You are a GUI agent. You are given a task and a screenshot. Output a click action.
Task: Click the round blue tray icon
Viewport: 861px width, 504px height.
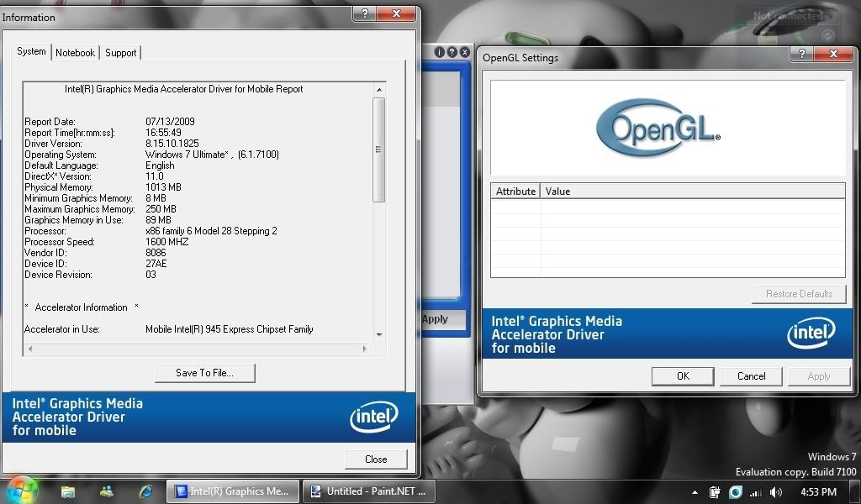pos(736,492)
